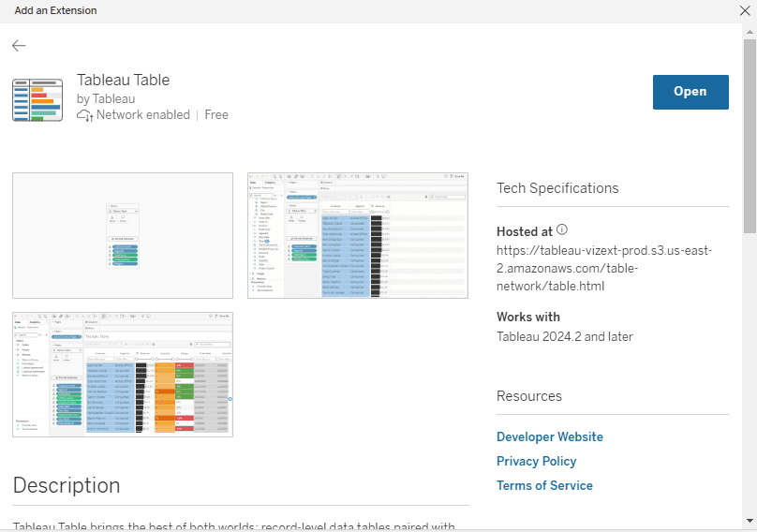
Task: Click the Hosted at info icon
Action: [562, 230]
